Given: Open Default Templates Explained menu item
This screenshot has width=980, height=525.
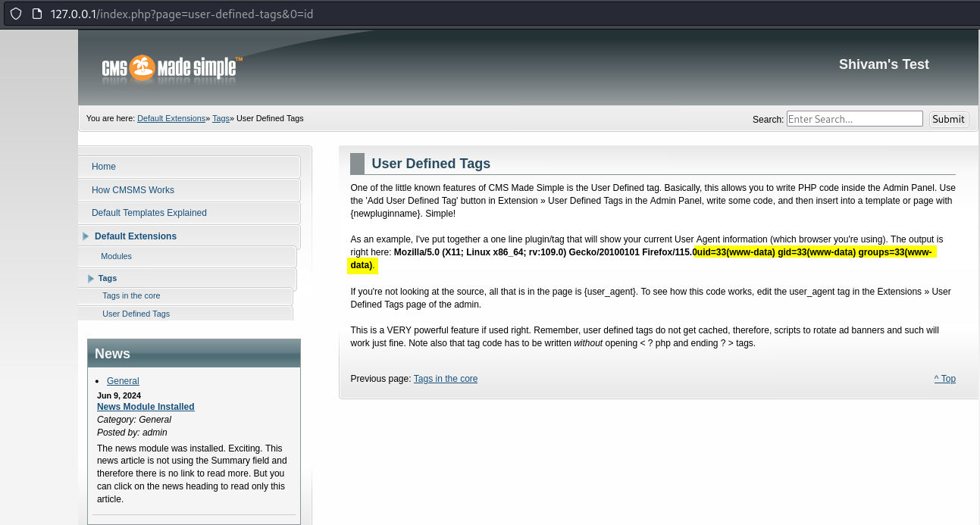Looking at the screenshot, I should click(189, 213).
